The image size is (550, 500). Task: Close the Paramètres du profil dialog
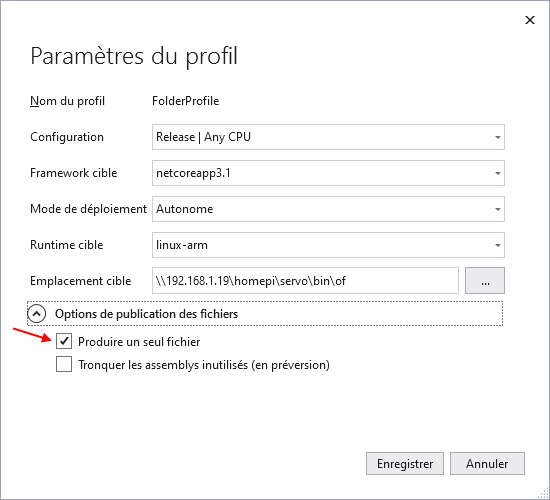(x=530, y=20)
